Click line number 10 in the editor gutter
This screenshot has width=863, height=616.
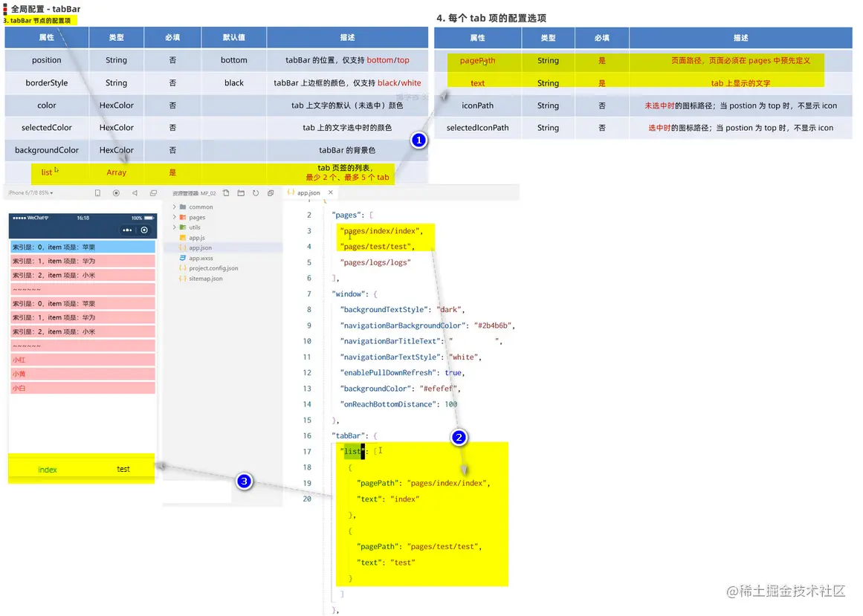pyautogui.click(x=307, y=342)
